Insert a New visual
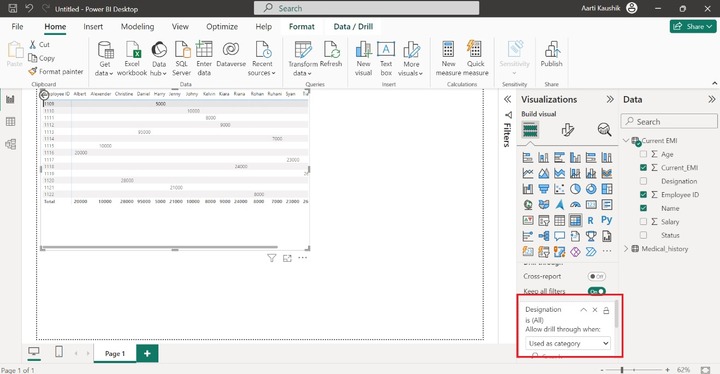This screenshot has height=374, width=720. click(x=363, y=58)
